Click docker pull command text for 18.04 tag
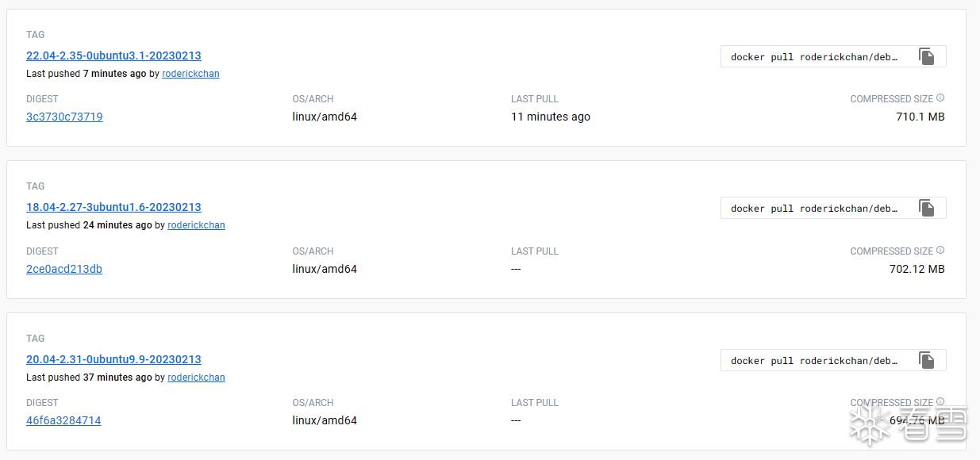 click(813, 209)
